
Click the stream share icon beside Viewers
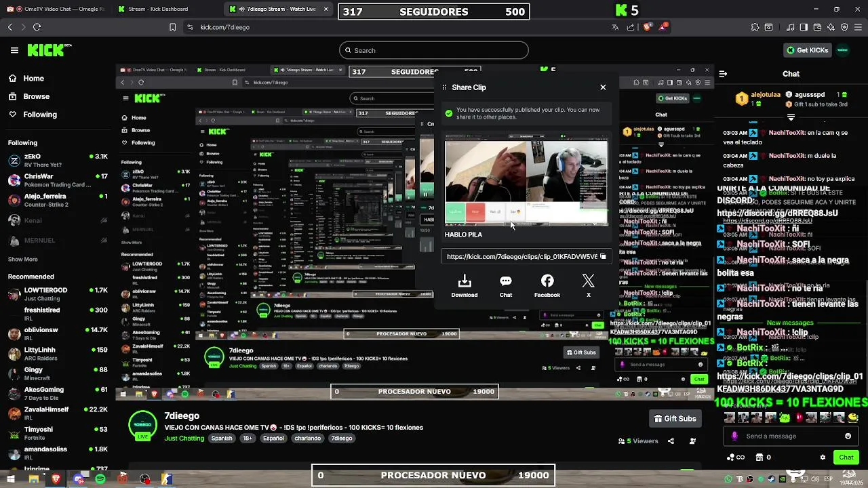tap(671, 441)
